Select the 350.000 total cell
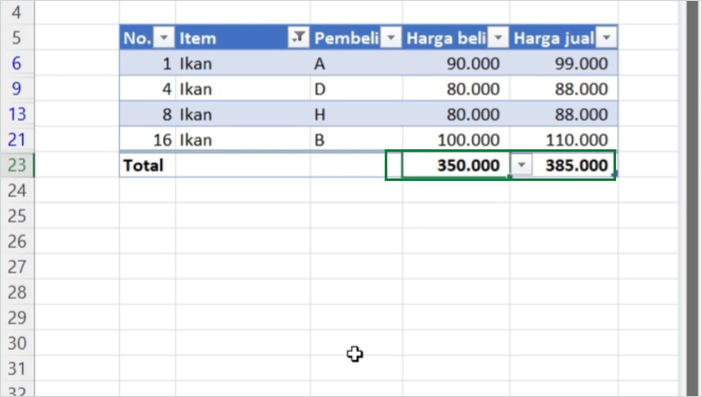The image size is (702, 397). click(456, 165)
